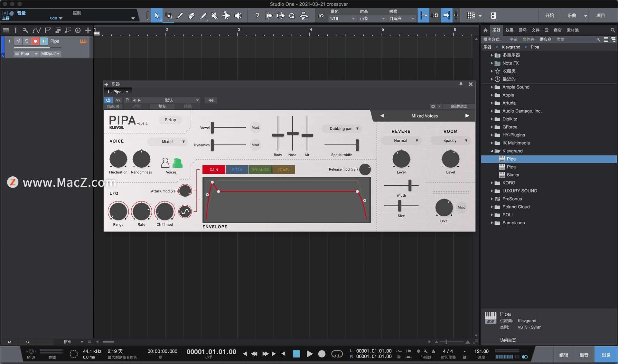This screenshot has height=364, width=618.
Task: Click the green Voices figure icon
Action: point(177,163)
